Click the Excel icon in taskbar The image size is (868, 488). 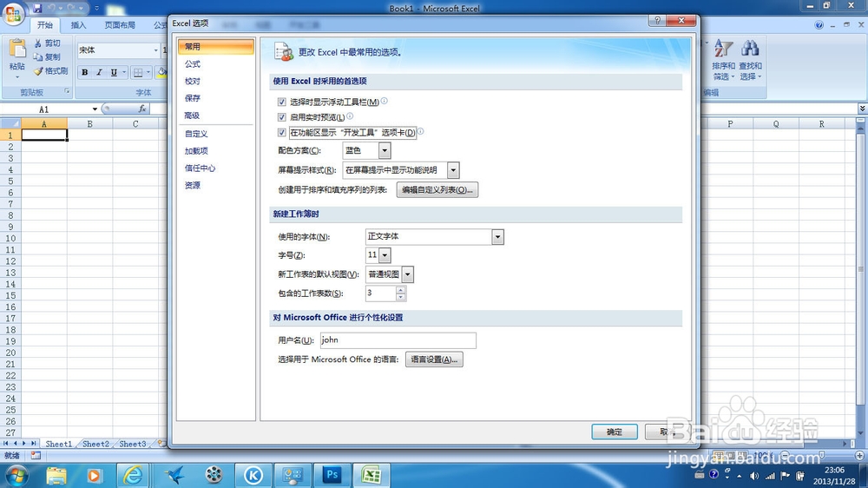[x=371, y=475]
